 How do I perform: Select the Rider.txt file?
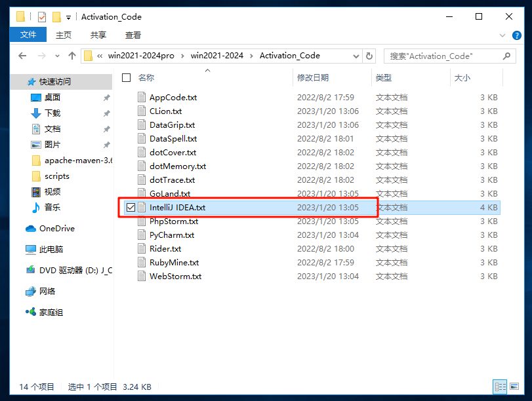[165, 249]
